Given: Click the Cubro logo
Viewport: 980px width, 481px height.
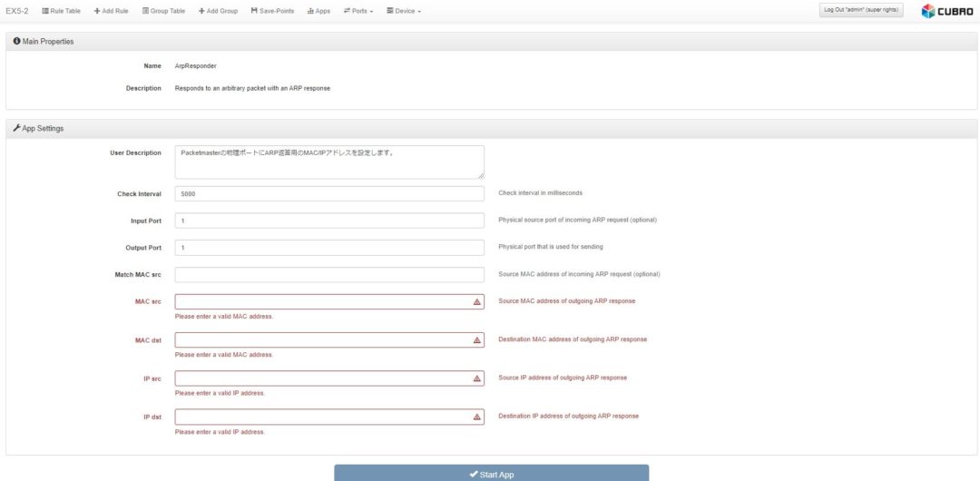Looking at the screenshot, I should point(946,11).
